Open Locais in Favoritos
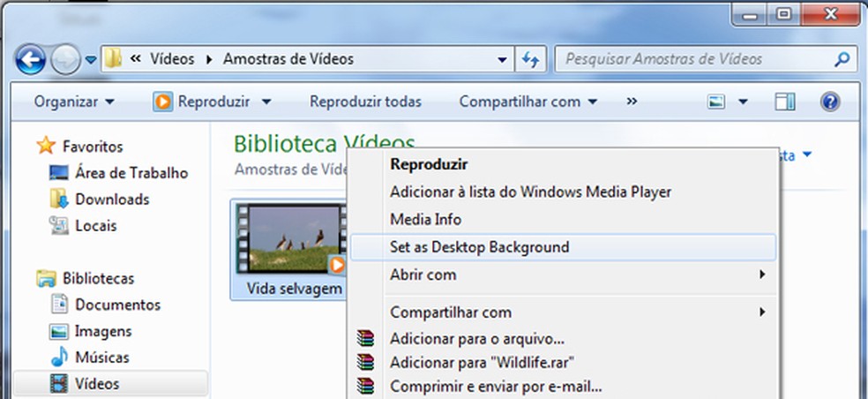The width and height of the screenshot is (868, 399). (96, 226)
